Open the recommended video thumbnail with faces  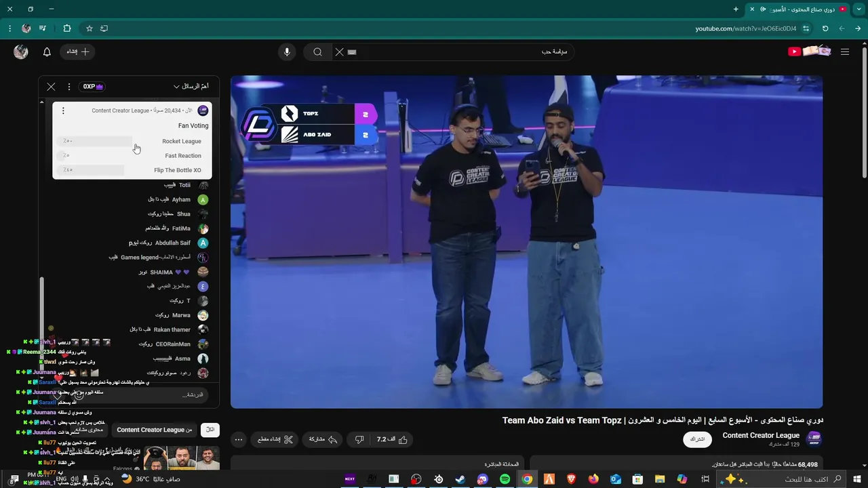[x=181, y=458]
